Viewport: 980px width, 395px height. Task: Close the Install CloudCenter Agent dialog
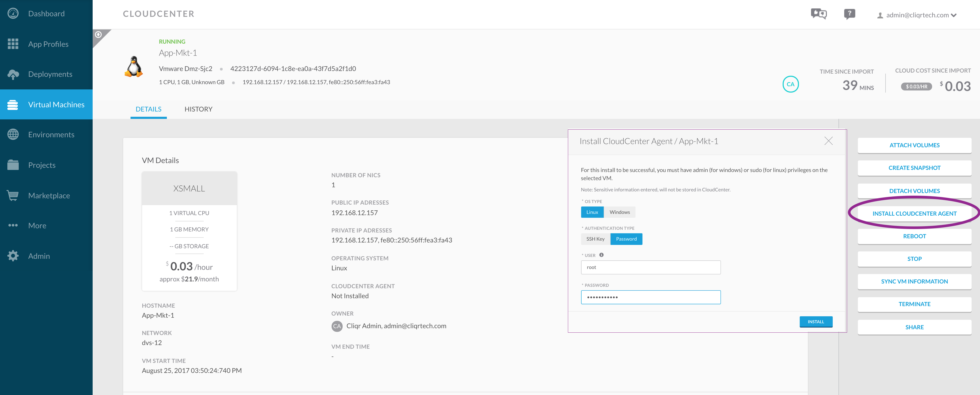click(x=828, y=141)
